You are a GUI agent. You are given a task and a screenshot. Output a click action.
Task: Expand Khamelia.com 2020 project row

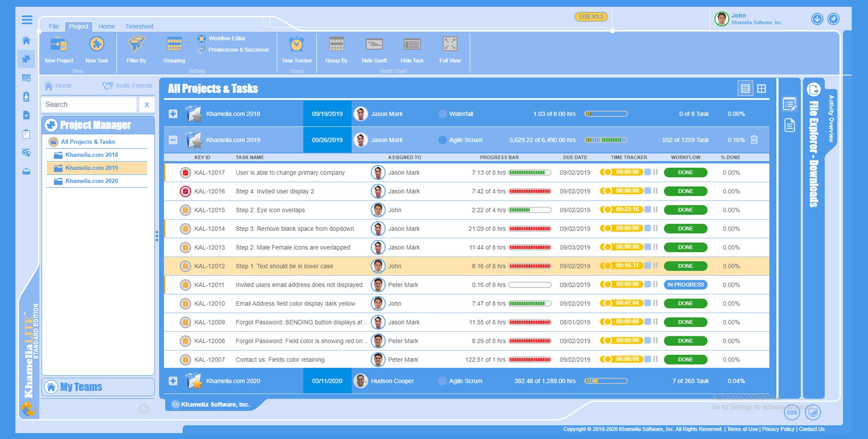pos(173,381)
